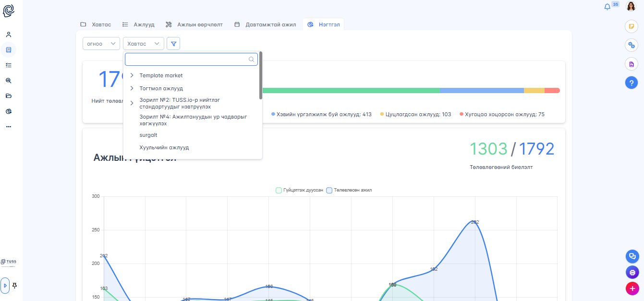Open the purple document button
Screen dimensions: 644x301
tap(632, 64)
